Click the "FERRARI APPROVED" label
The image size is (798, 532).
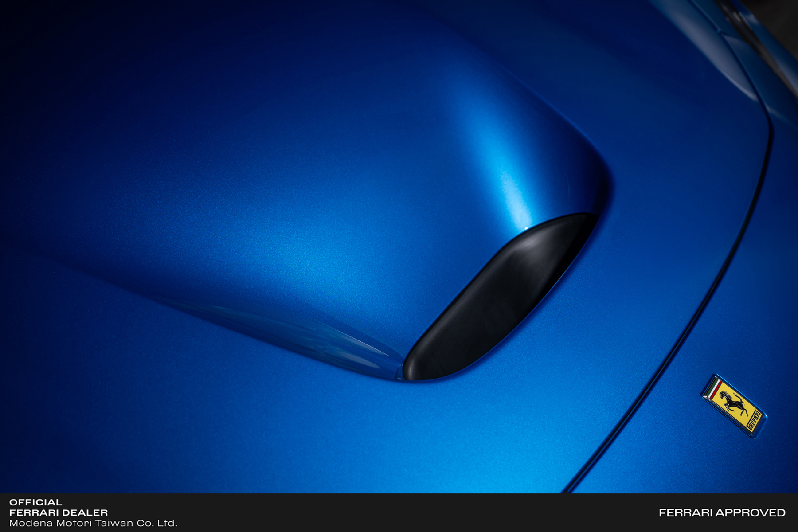click(722, 513)
